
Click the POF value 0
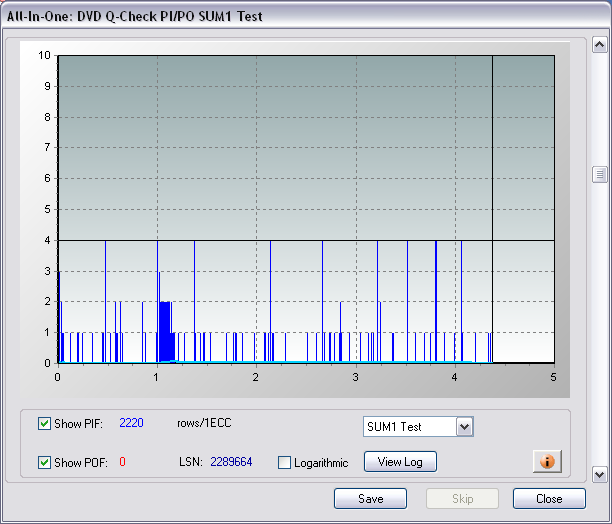pyautogui.click(x=122, y=462)
